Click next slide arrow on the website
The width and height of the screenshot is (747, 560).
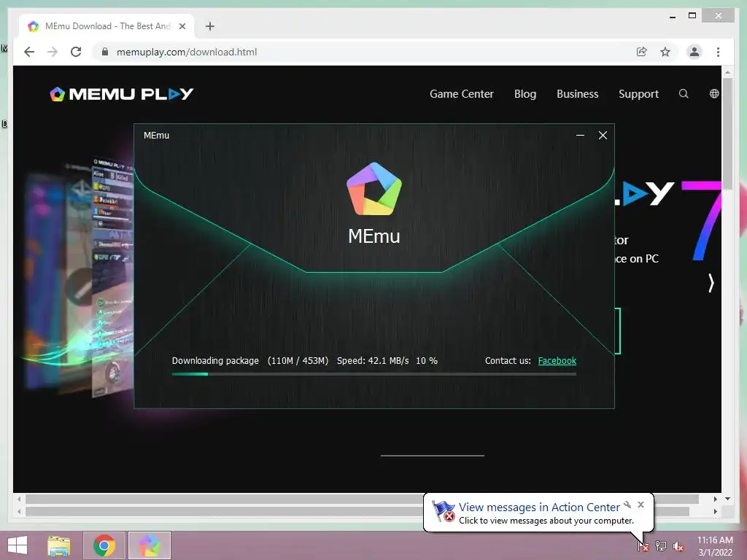click(711, 283)
